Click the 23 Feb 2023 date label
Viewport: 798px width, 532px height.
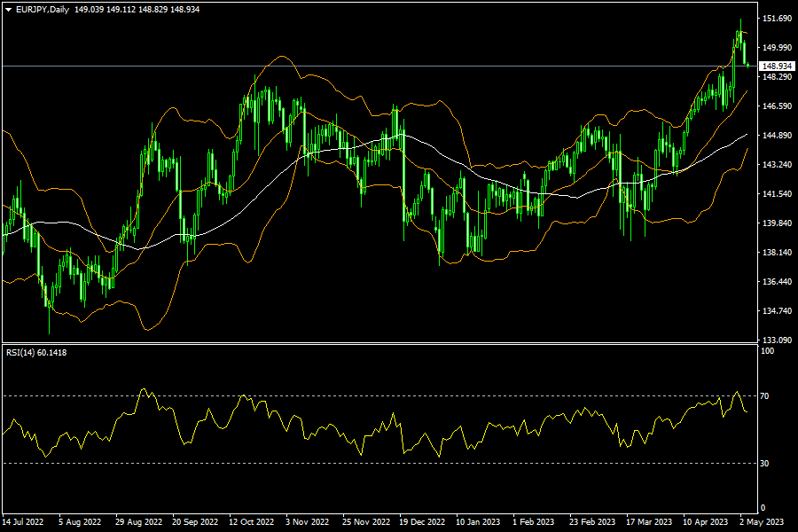[x=592, y=522]
